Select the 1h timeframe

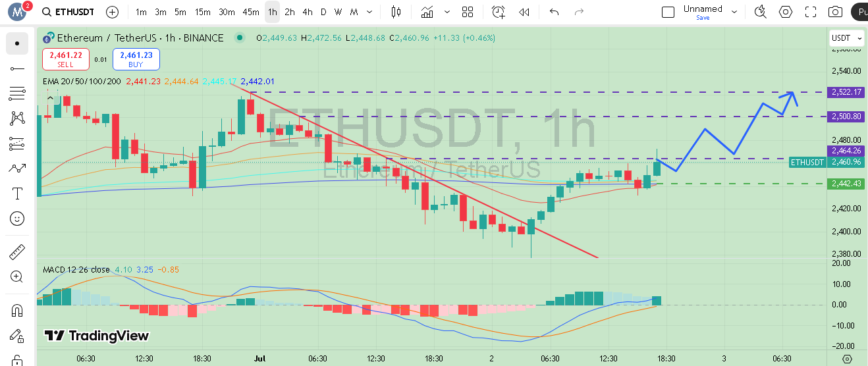click(272, 12)
